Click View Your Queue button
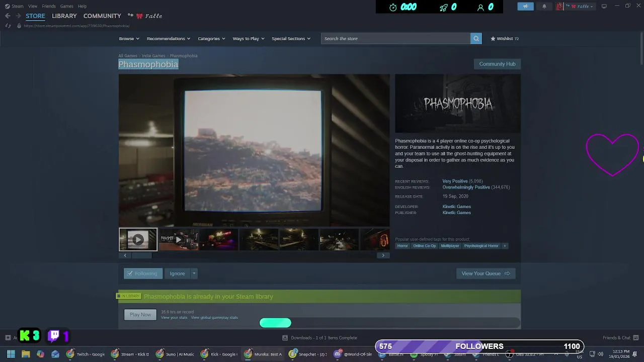The width and height of the screenshot is (644, 362). click(486, 274)
